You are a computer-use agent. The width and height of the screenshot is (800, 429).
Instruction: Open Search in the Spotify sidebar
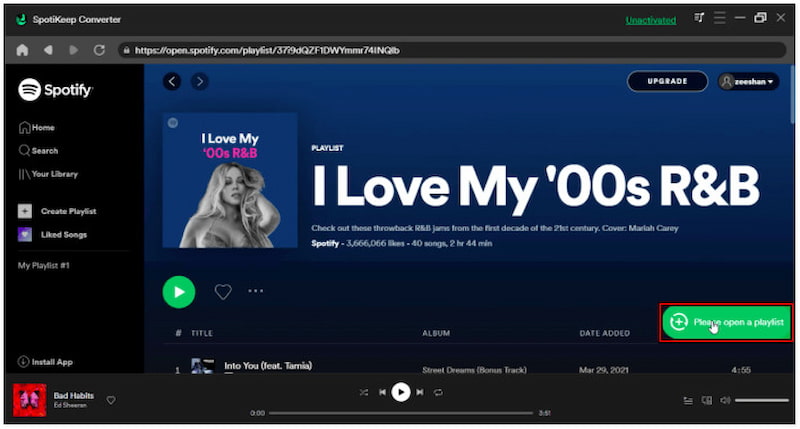pyautogui.click(x=38, y=150)
